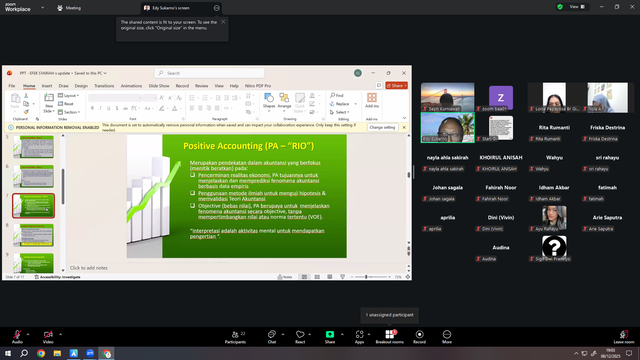Open Windows search from the taskbar
The image size is (640, 360).
(24, 353)
